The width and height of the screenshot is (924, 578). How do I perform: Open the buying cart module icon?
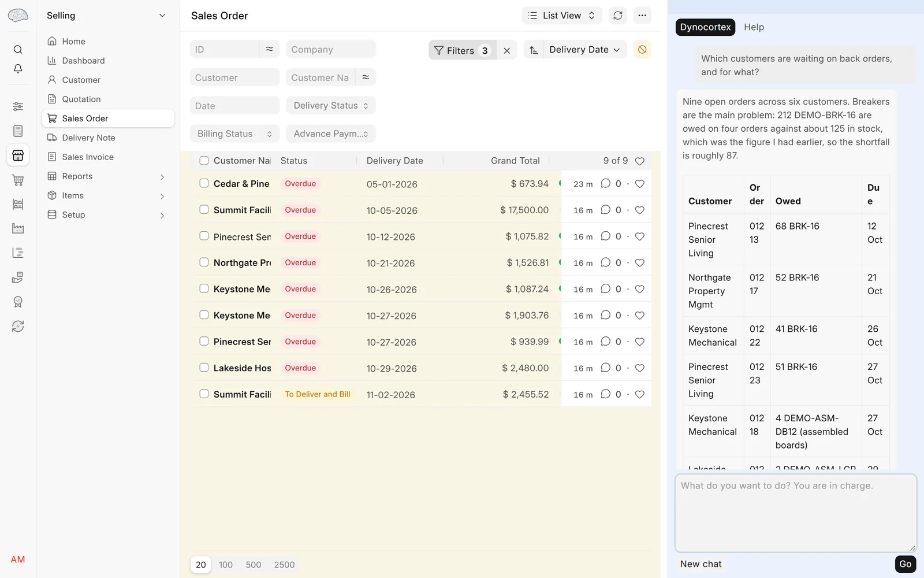coord(18,180)
